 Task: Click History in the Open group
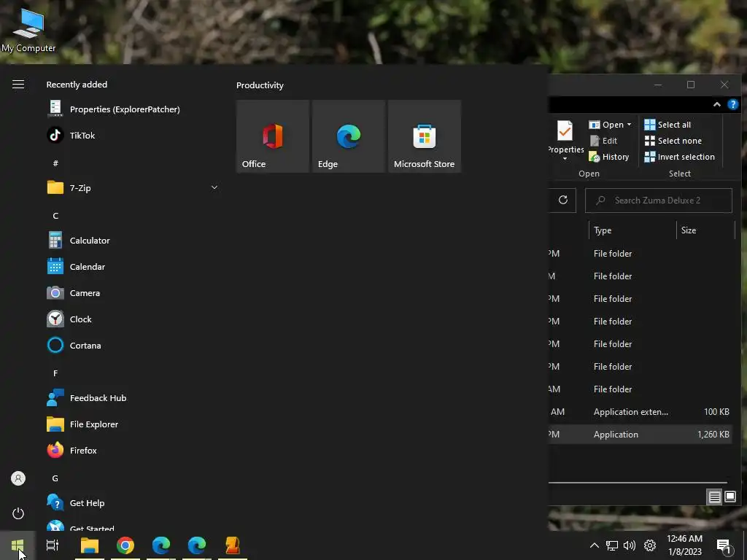click(x=609, y=157)
